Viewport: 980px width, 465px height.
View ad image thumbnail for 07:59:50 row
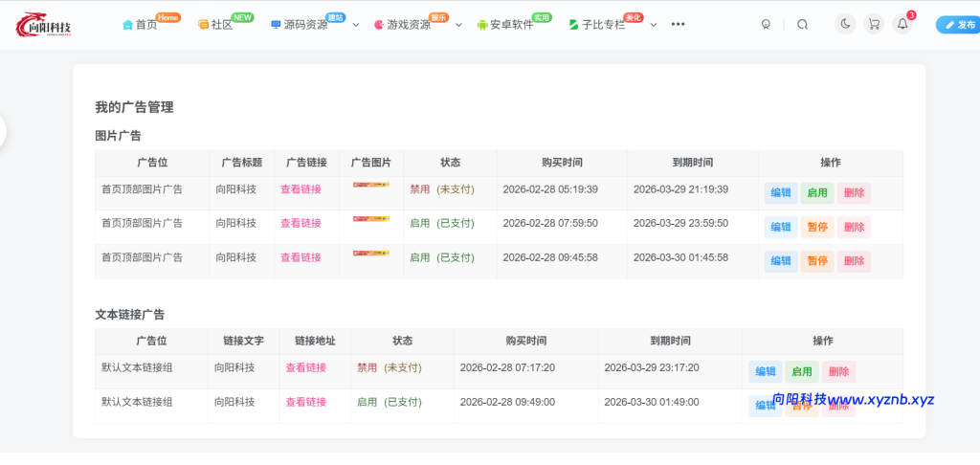tap(371, 219)
